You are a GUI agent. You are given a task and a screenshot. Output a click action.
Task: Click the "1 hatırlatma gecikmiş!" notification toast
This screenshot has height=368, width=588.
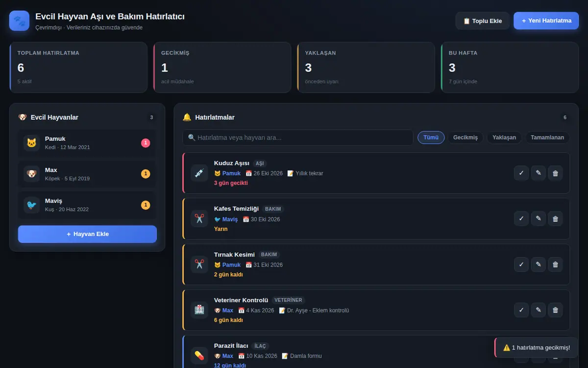tap(536, 347)
